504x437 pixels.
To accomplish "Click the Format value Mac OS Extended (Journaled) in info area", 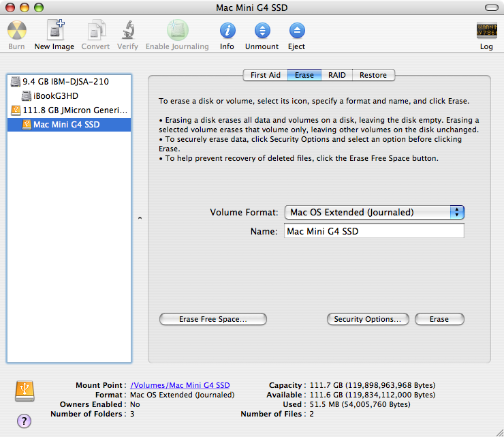I will (183, 395).
